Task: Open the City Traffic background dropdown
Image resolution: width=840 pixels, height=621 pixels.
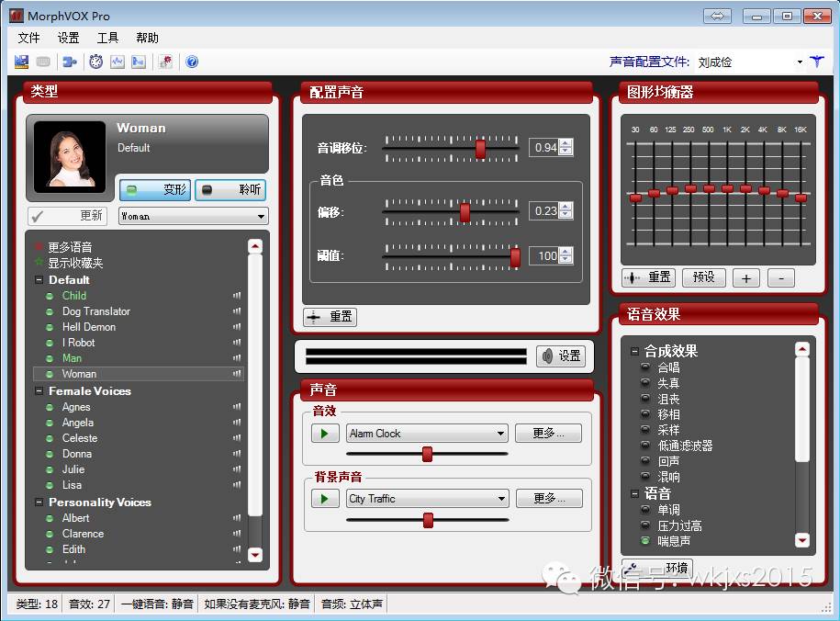Action: 501,499
